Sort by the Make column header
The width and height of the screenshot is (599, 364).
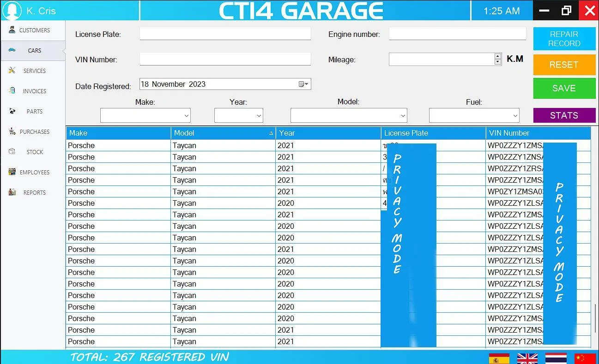pos(118,133)
